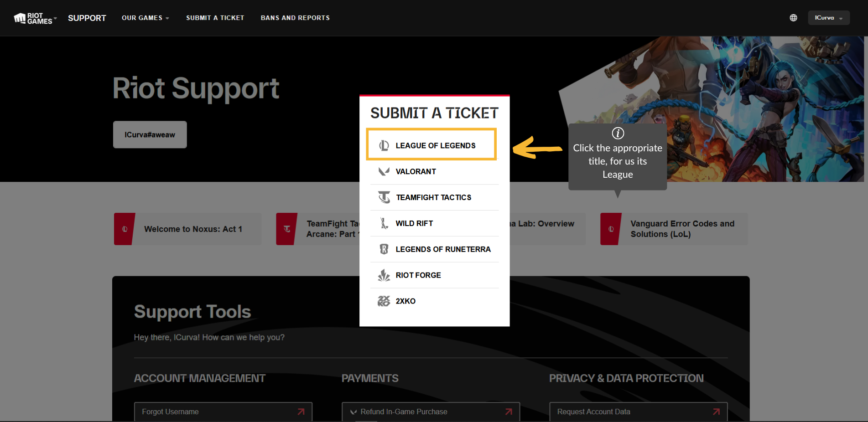
Task: Select Riot Forge ticket option
Action: [435, 275]
